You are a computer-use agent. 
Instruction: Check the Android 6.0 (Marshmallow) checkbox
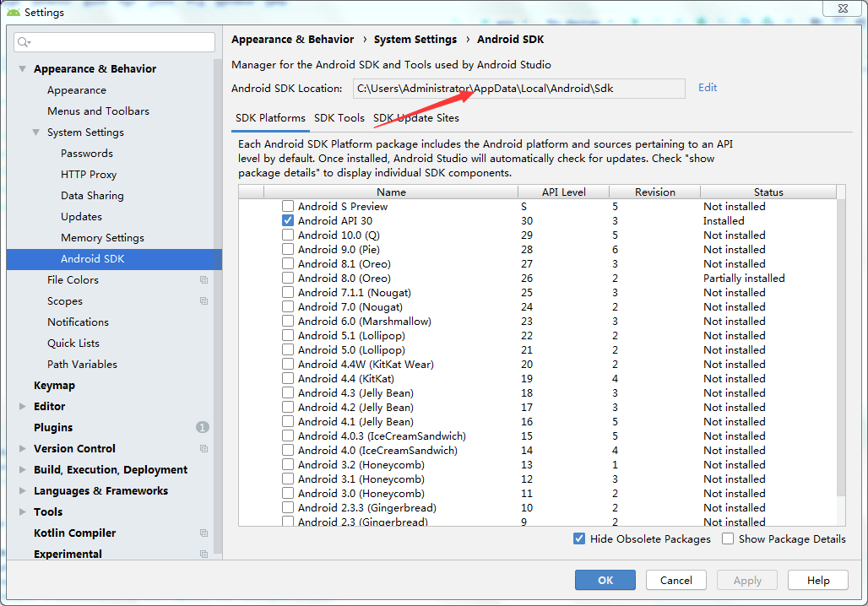click(x=288, y=321)
